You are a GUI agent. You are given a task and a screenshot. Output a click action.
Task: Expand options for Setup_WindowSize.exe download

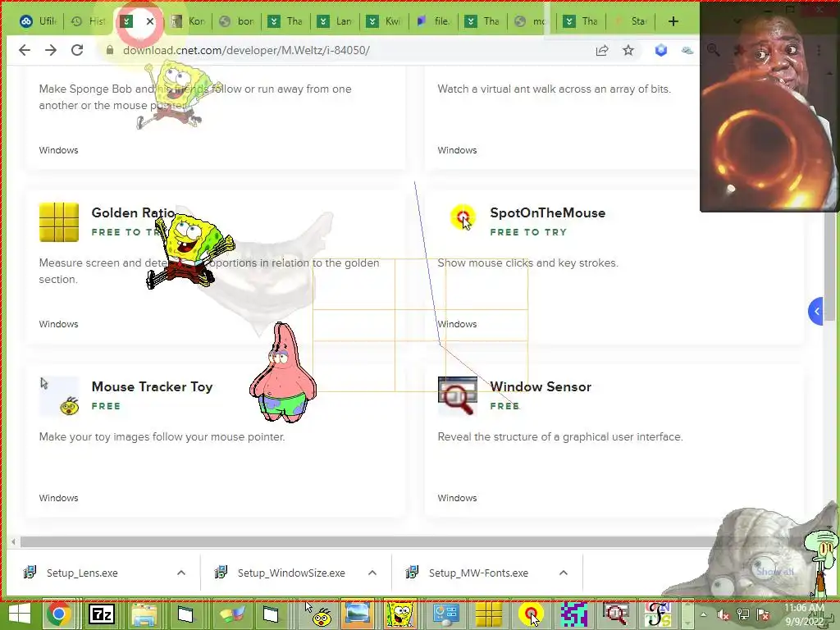(x=372, y=573)
